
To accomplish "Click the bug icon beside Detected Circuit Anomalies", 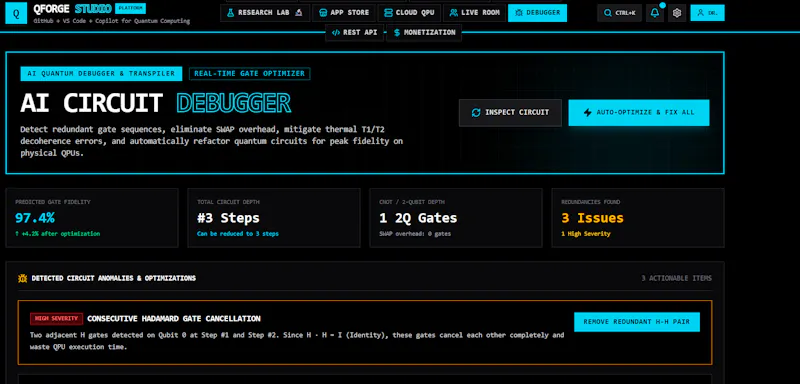I will [22, 278].
